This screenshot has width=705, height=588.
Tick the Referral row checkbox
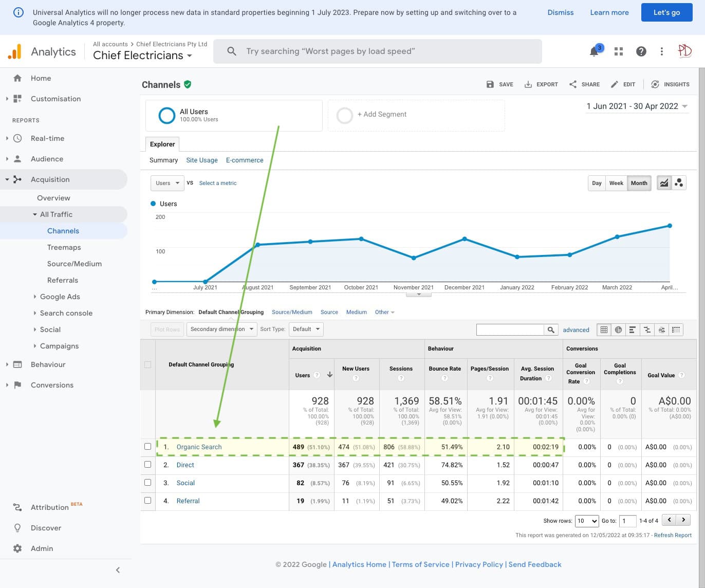coord(148,501)
